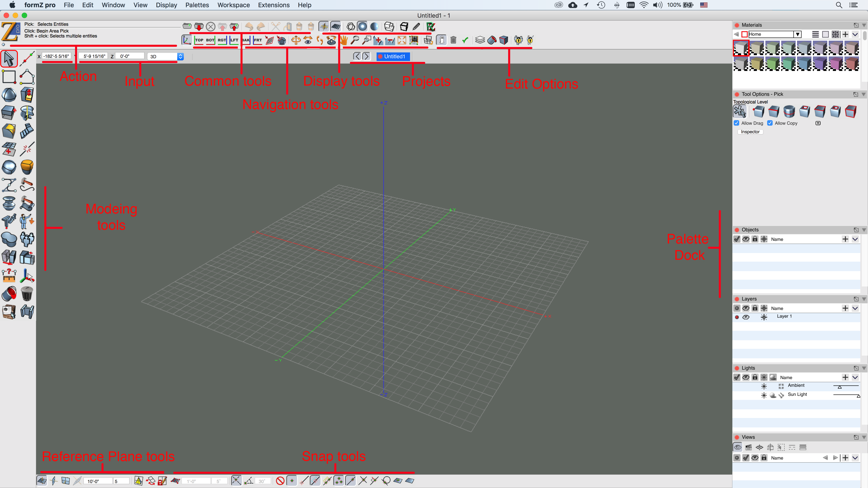The image size is (868, 488).
Task: Select the wireframe display mode icon
Action: coord(351,26)
